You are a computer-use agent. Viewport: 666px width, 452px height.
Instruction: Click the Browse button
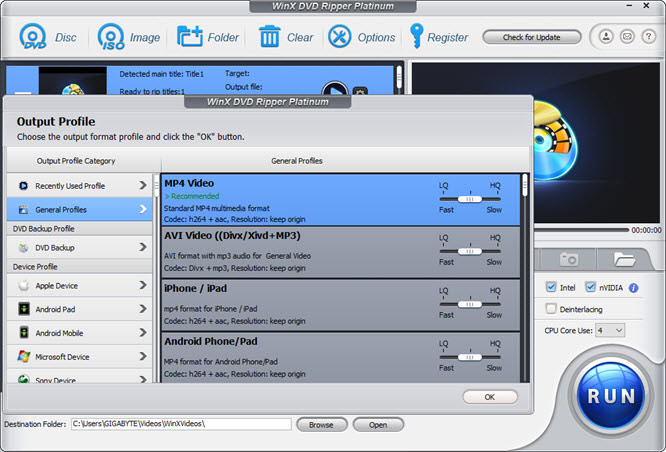click(321, 424)
